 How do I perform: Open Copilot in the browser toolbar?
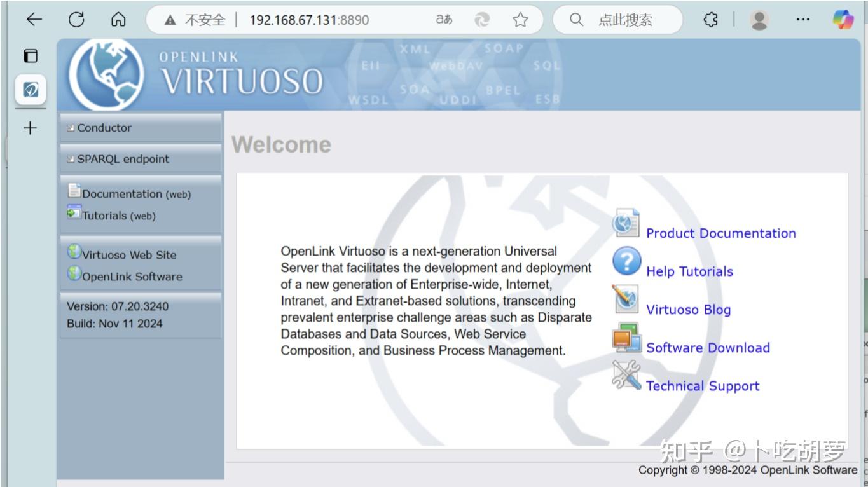coord(843,20)
